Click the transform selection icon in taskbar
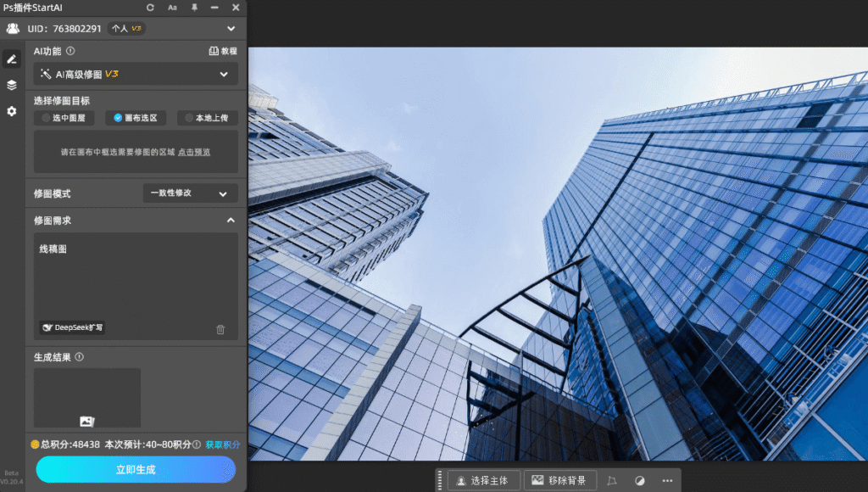The image size is (868, 492). [x=612, y=481]
